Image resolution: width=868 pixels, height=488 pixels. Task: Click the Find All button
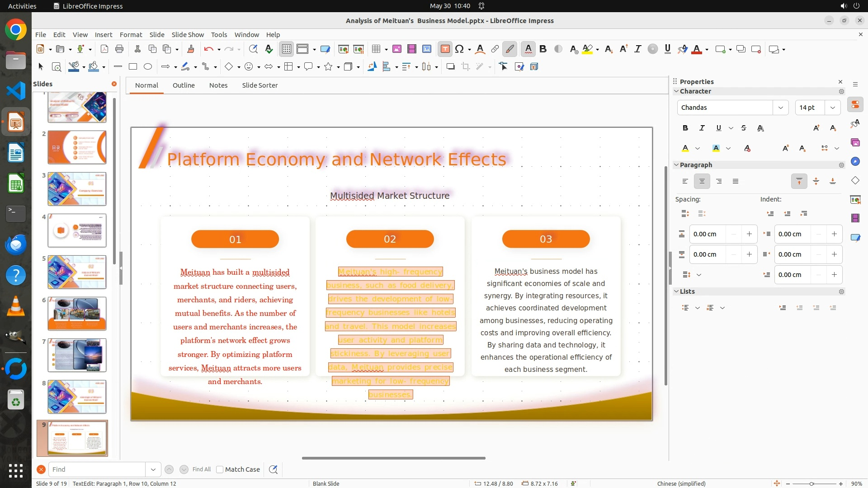coord(201,469)
